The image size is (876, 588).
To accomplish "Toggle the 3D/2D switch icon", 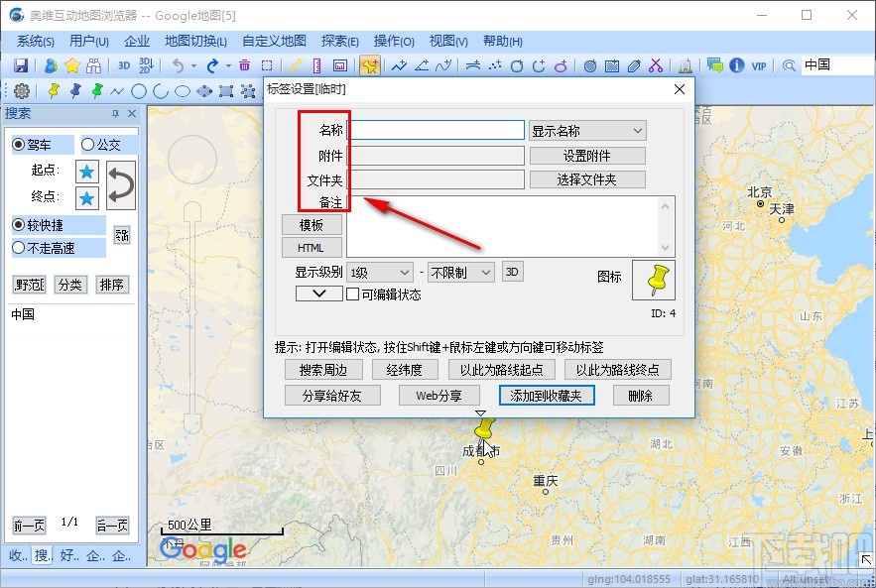I will click(147, 65).
